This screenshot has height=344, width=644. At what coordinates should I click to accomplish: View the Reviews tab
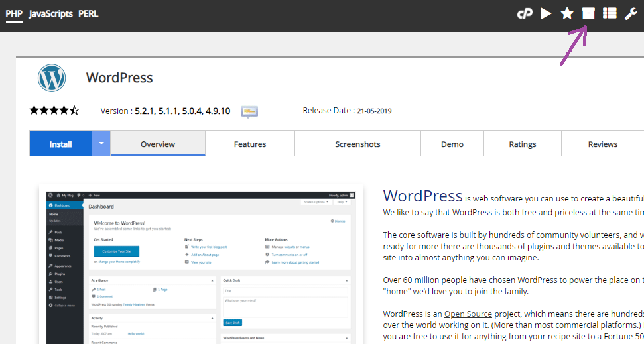coord(602,144)
